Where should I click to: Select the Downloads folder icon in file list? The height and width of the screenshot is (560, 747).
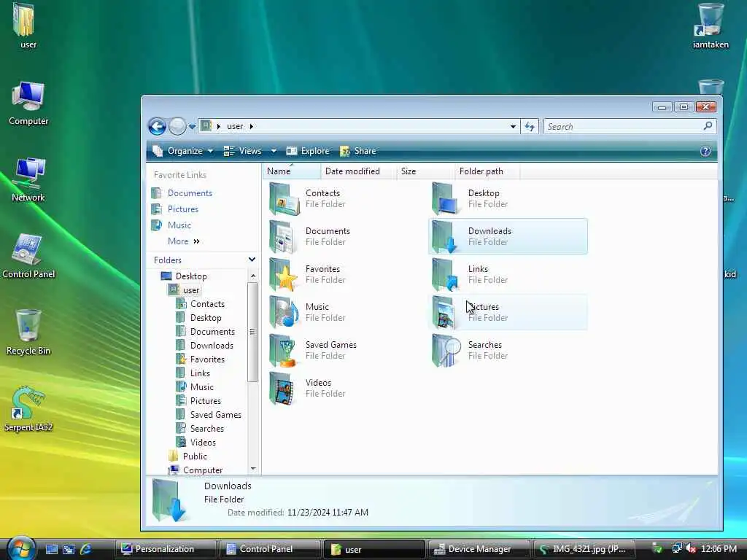pyautogui.click(x=446, y=237)
